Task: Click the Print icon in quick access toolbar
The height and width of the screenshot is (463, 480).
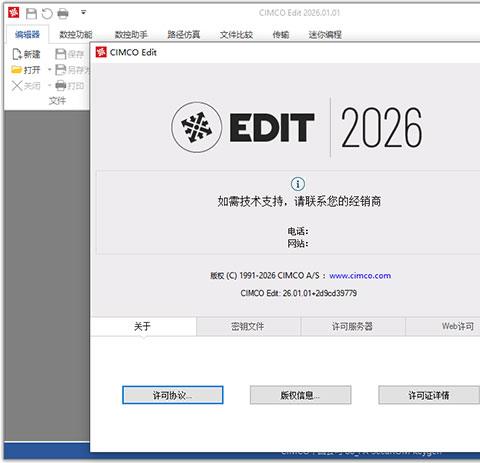Action: (63, 13)
